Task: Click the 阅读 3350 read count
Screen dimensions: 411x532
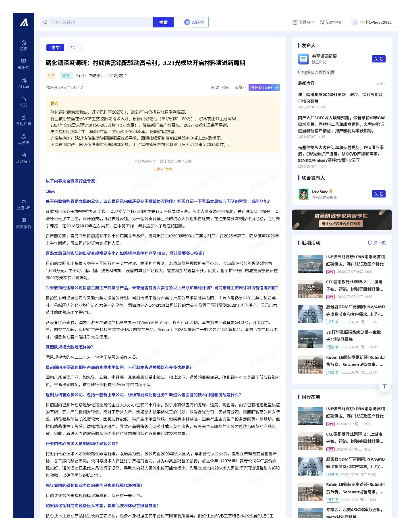Action: click(x=220, y=87)
